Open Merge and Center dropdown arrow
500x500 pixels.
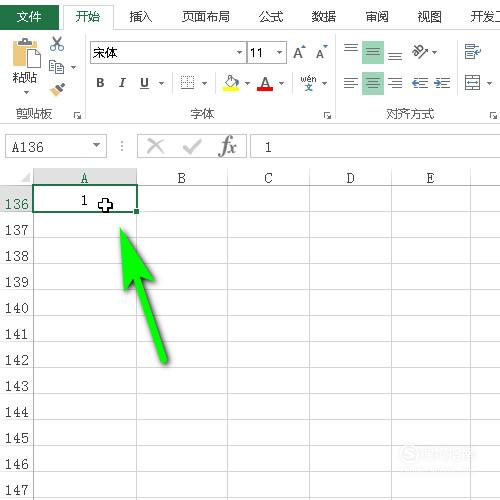(x=489, y=83)
